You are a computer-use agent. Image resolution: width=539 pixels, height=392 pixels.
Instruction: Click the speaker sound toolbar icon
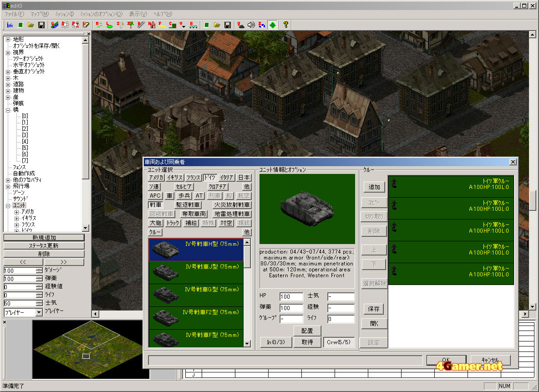click(251, 25)
